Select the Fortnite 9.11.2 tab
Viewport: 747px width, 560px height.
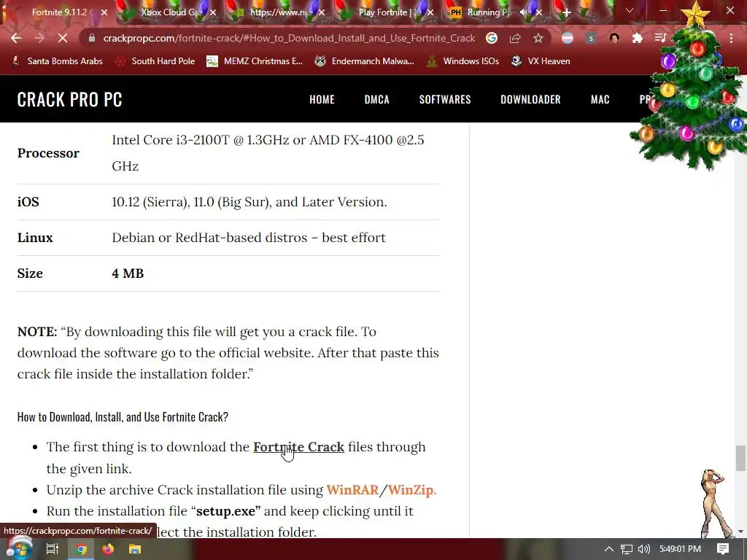coord(60,12)
